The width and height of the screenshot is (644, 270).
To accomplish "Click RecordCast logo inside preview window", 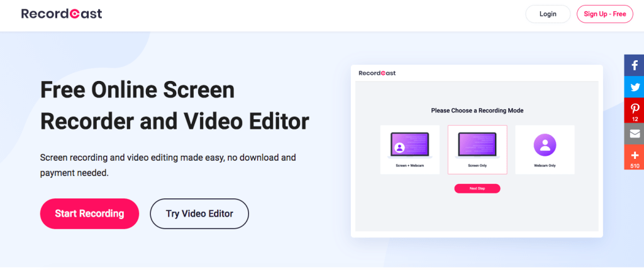I will [x=377, y=73].
